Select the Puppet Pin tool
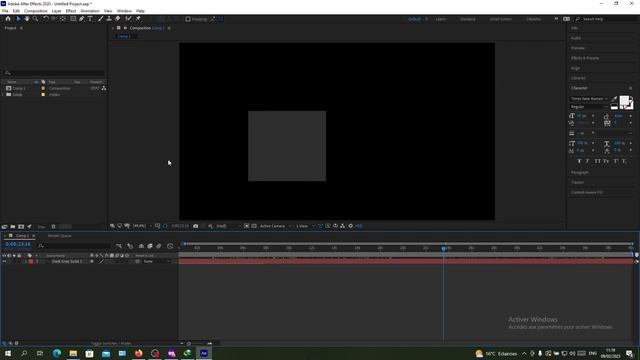 point(138,19)
